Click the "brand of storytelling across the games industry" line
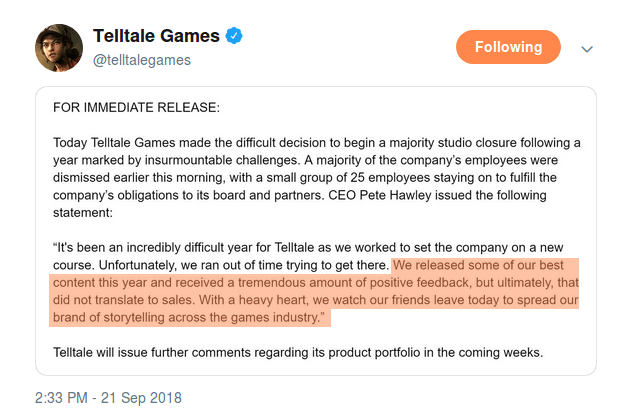This screenshot has height=414, width=630. pyautogui.click(x=186, y=316)
